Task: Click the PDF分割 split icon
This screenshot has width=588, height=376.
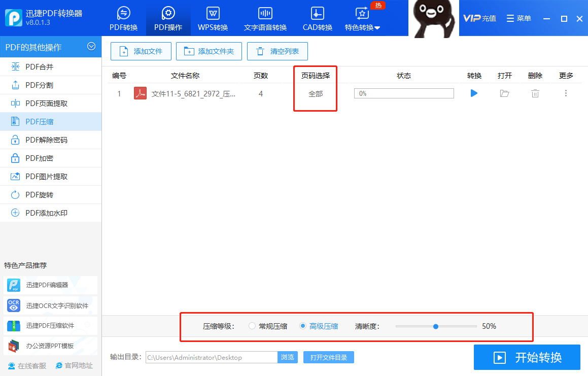Action: tap(15, 85)
